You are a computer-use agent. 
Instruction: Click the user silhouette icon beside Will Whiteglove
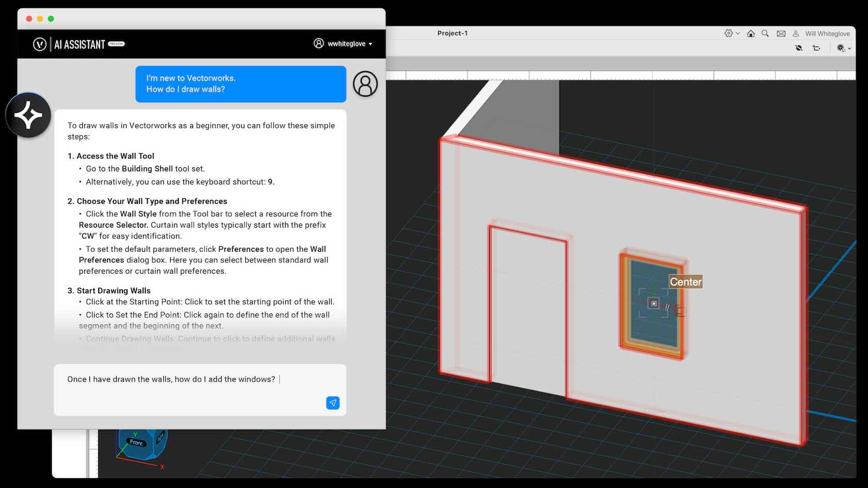pyautogui.click(x=796, y=34)
